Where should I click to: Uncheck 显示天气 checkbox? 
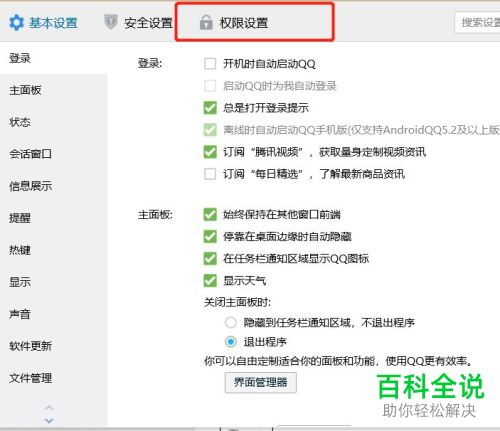(x=210, y=280)
